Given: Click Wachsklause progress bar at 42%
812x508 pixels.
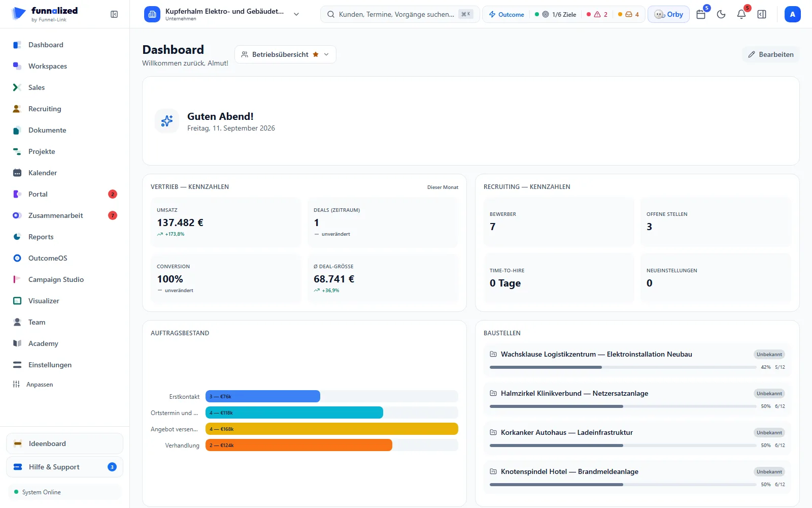Looking at the screenshot, I should (623, 367).
